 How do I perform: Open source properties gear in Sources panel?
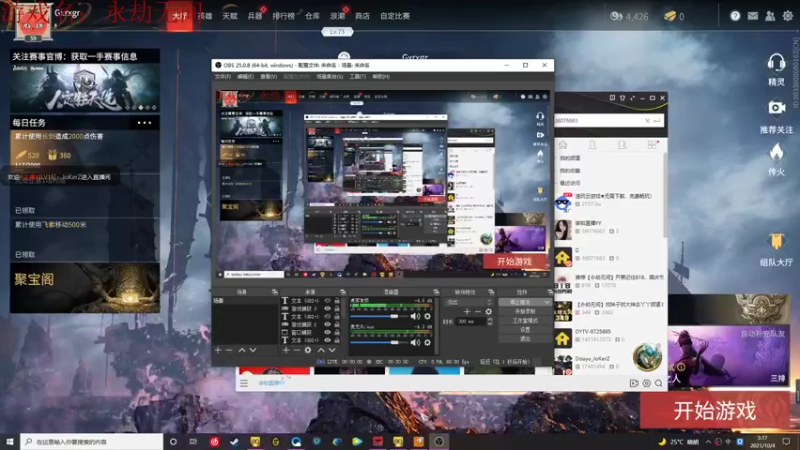(x=308, y=350)
